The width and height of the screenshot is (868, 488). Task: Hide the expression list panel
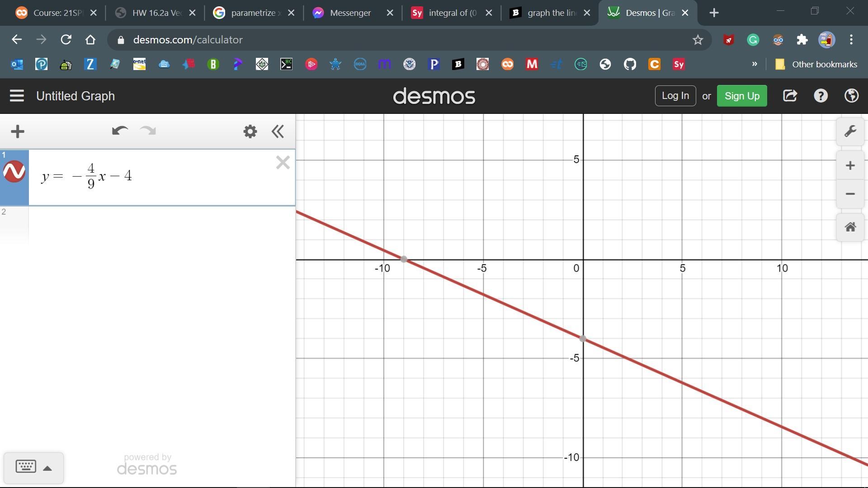[x=278, y=131]
